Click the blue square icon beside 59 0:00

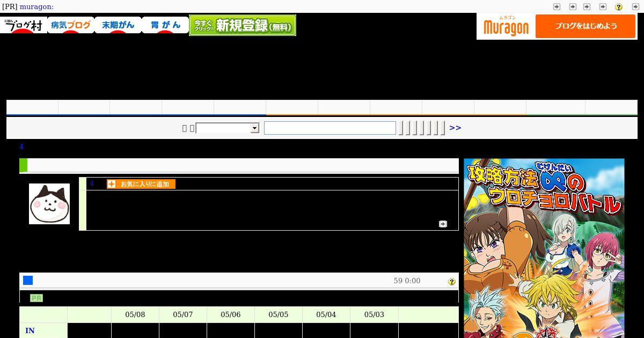[x=28, y=281]
